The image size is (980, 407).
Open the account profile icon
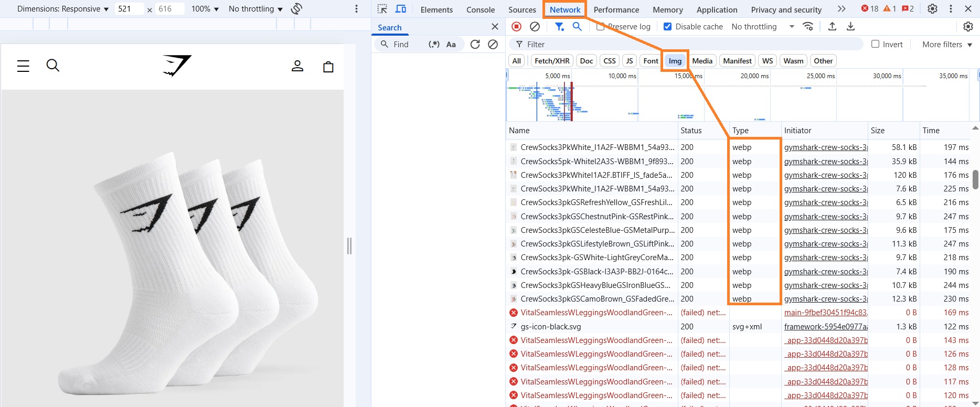pyautogui.click(x=297, y=66)
